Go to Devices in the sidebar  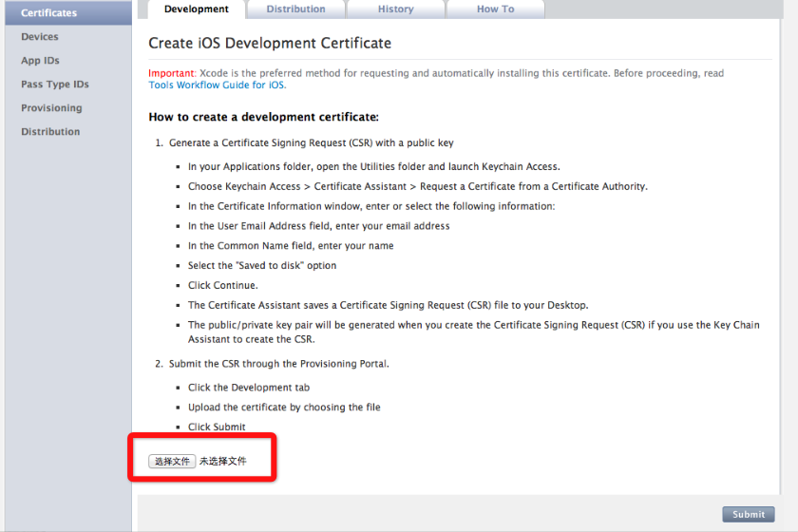[x=40, y=37]
